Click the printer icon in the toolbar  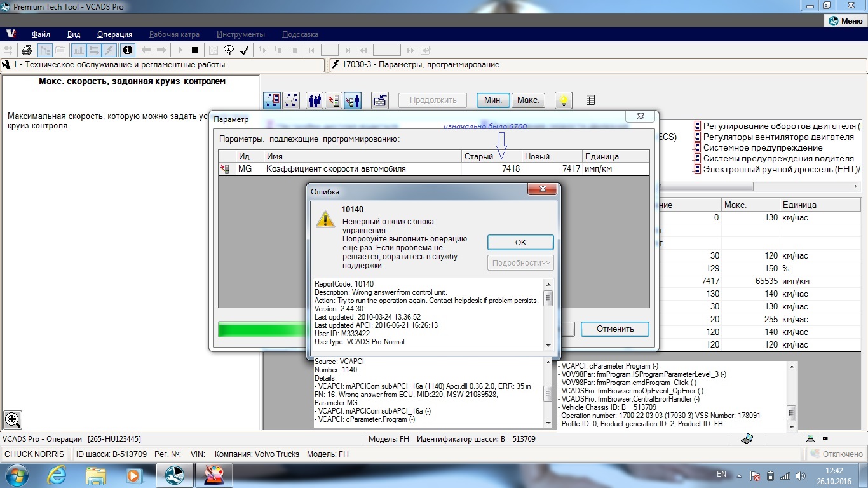pyautogui.click(x=27, y=50)
